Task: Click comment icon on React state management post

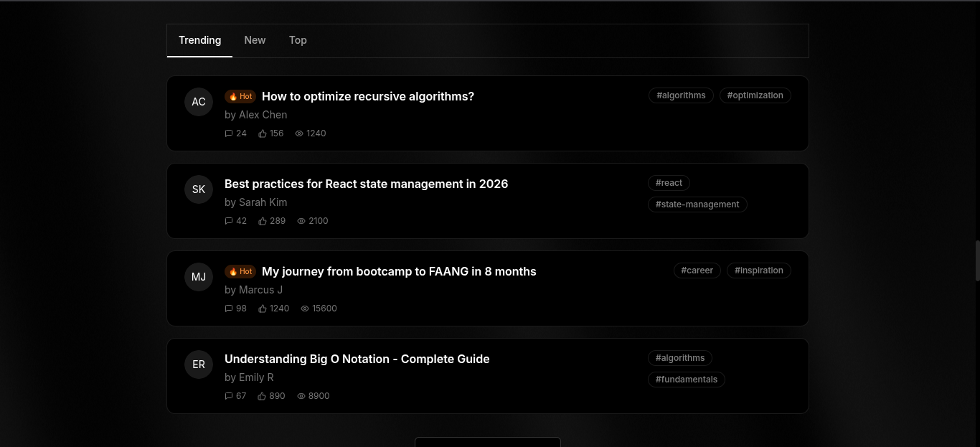Action: click(229, 221)
